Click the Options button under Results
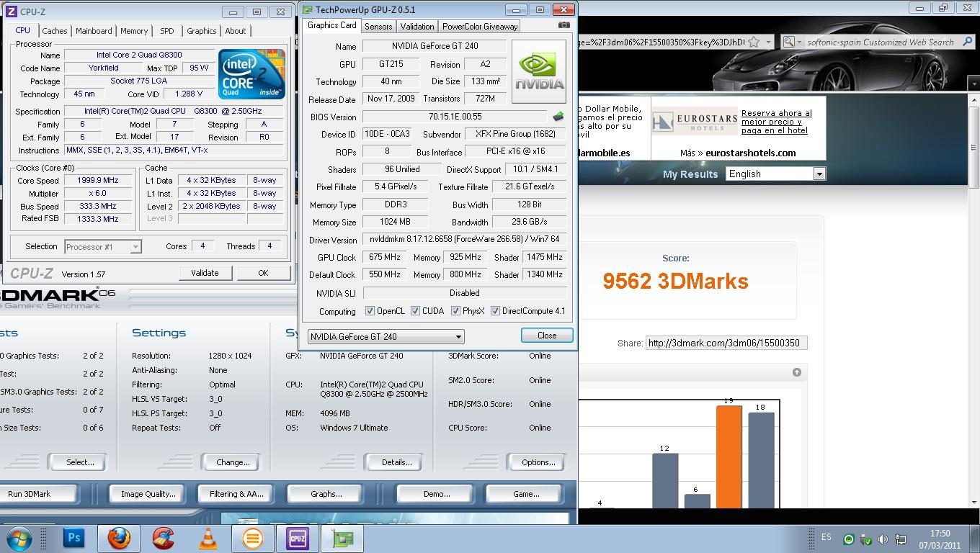The height and width of the screenshot is (553, 980). [538, 462]
